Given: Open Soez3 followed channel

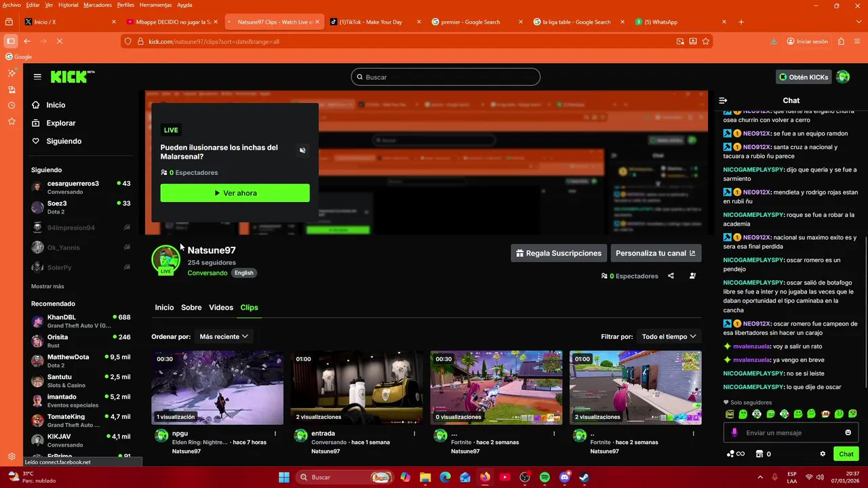Looking at the screenshot, I should tap(81, 207).
